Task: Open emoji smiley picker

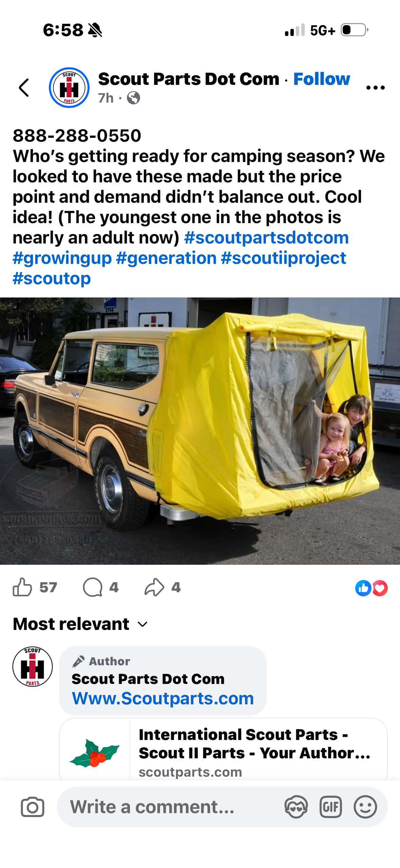Action: 365,807
